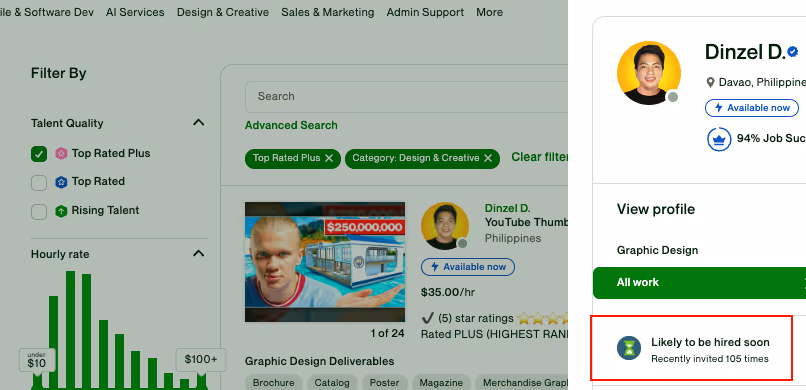The height and width of the screenshot is (390, 806).
Task: Click into the Search input field
Action: tap(406, 97)
